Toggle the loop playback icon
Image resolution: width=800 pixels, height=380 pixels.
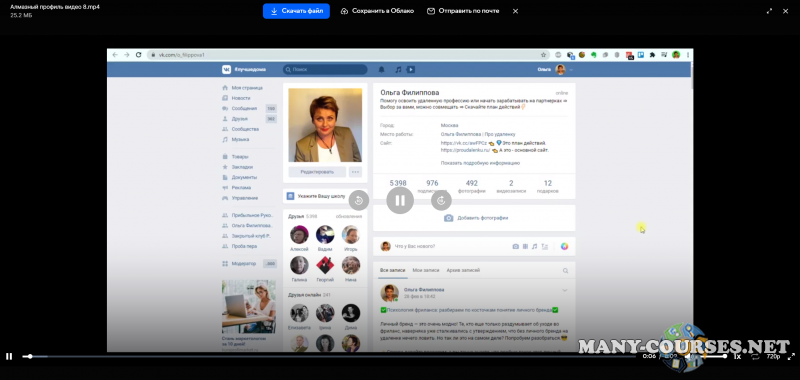(x=755, y=357)
